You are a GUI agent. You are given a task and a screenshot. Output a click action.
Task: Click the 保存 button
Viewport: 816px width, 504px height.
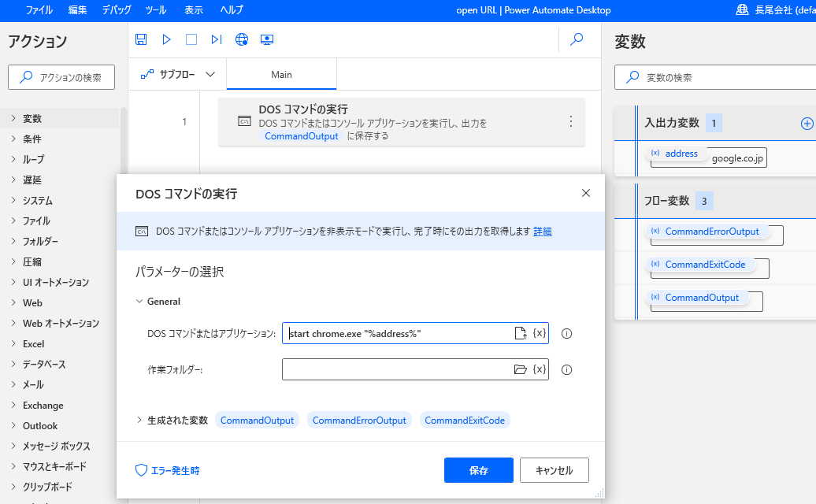479,470
